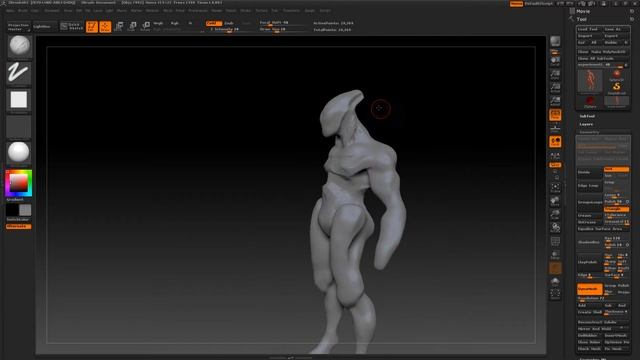
Task: Select the SimpleBrush tool thumbnail
Action: click(x=616, y=87)
